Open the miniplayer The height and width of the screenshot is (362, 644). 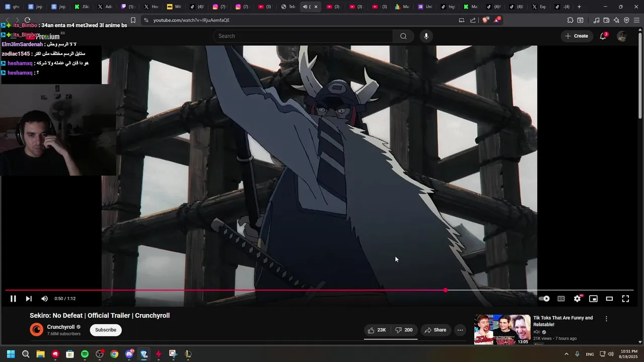click(593, 299)
